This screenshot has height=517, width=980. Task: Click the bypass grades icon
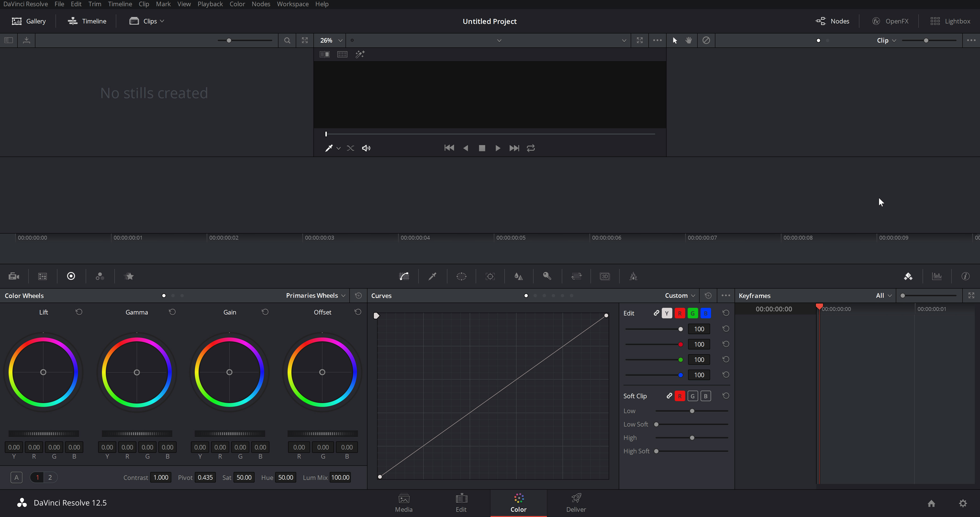[x=706, y=40]
